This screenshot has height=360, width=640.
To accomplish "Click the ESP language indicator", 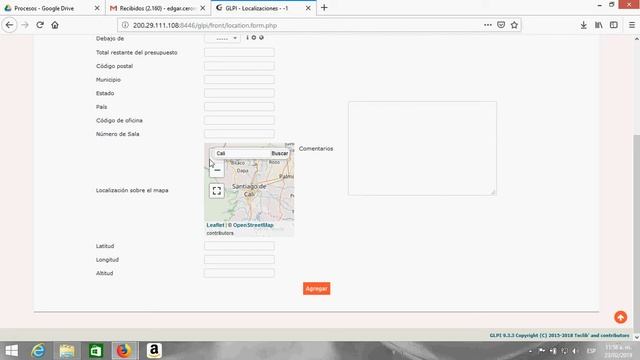I will pos(591,351).
